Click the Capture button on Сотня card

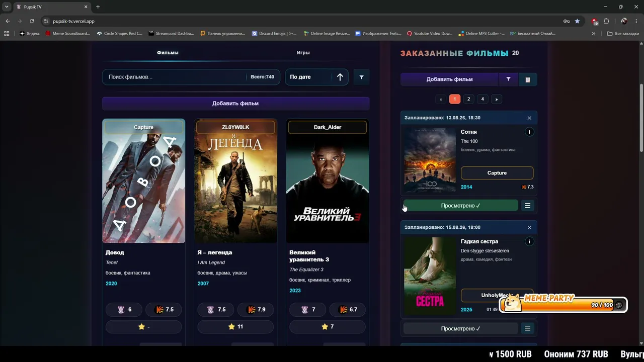[497, 173]
